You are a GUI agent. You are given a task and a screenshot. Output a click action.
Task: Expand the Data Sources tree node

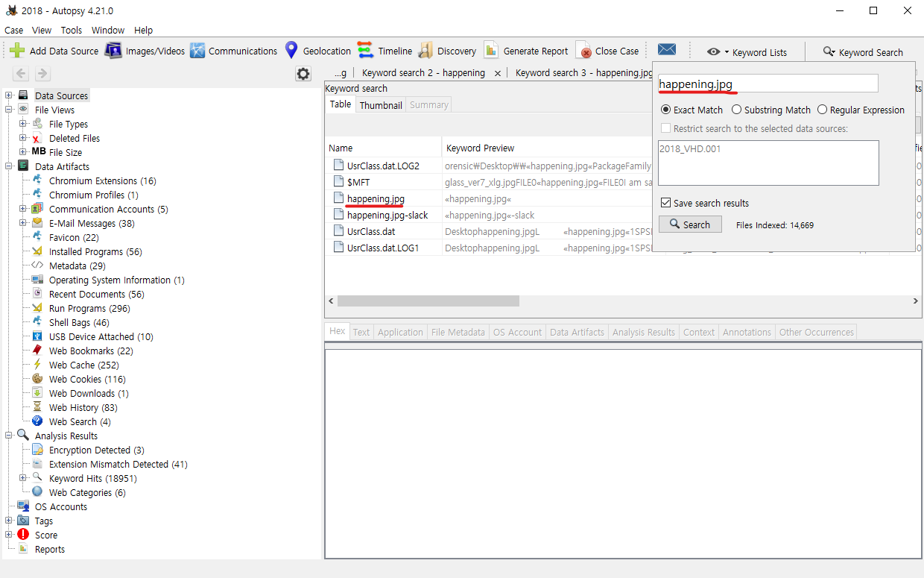[x=9, y=95]
